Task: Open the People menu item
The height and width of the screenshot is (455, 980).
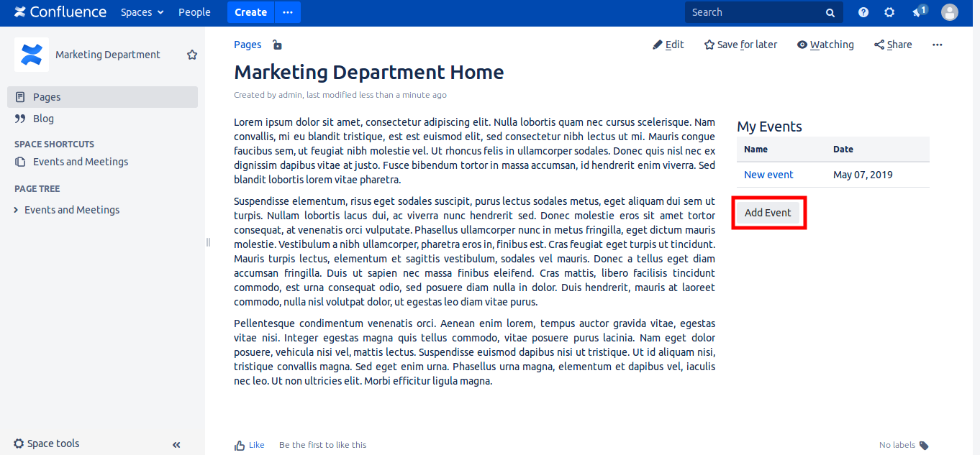Action: (x=194, y=12)
